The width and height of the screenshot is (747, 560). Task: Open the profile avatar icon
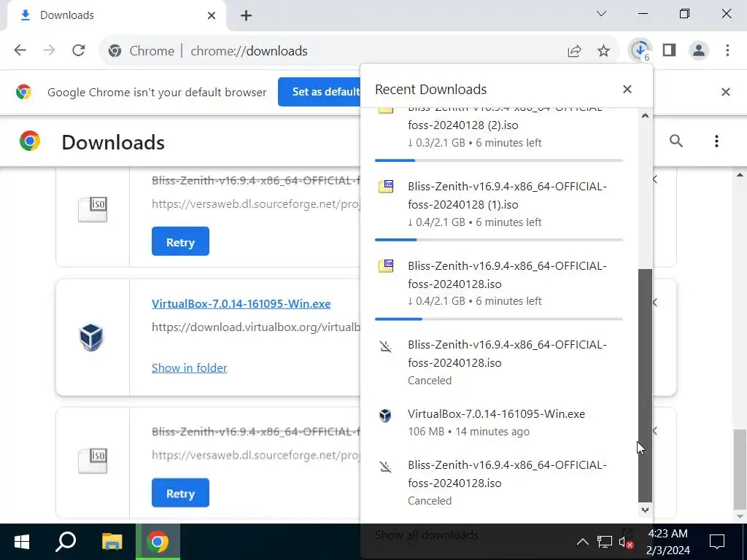(x=699, y=50)
